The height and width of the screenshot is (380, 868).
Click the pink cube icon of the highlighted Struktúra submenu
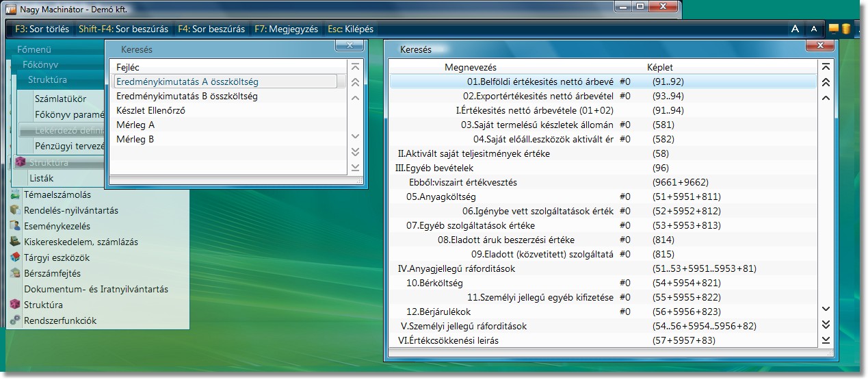(21, 162)
